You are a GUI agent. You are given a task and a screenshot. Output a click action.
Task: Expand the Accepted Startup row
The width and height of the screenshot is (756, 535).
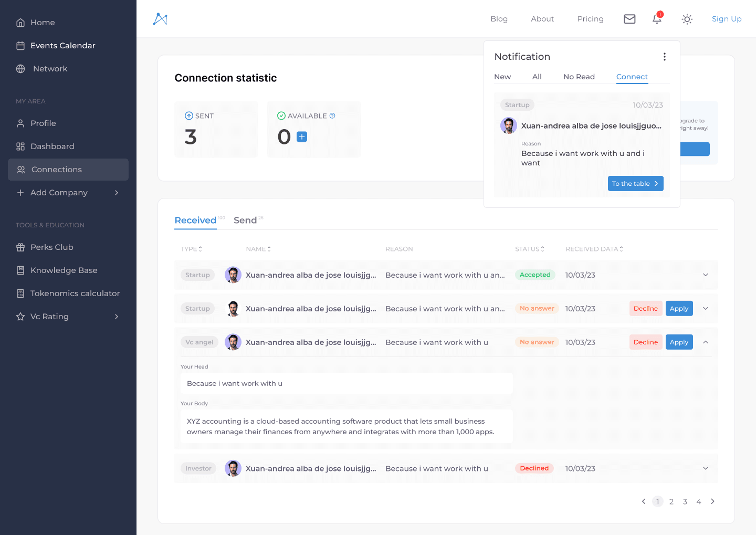706,275
